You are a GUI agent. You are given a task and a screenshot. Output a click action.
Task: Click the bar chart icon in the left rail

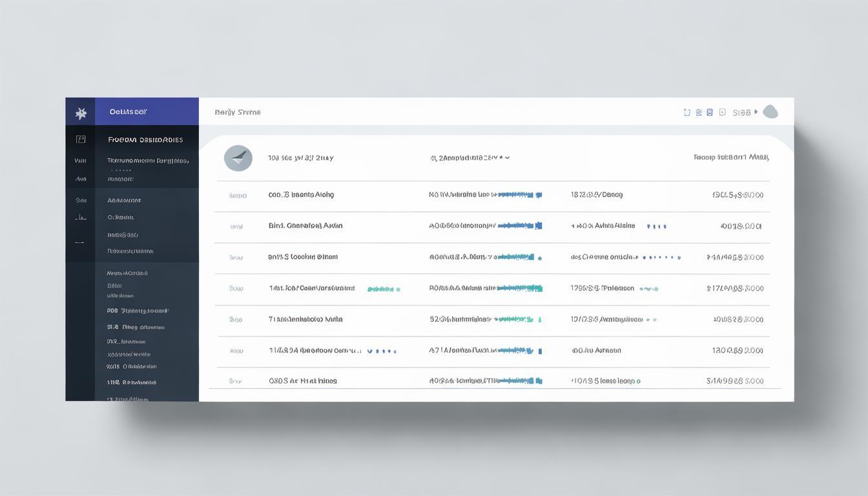[x=80, y=218]
